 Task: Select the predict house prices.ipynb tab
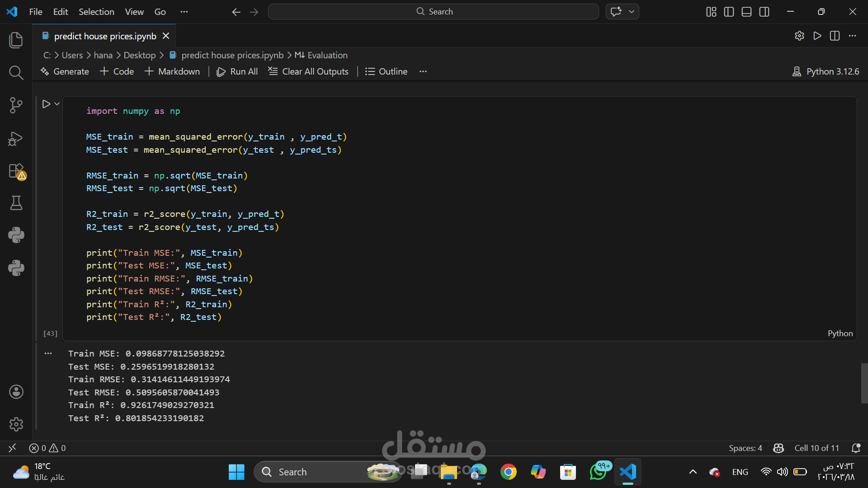[x=105, y=36]
